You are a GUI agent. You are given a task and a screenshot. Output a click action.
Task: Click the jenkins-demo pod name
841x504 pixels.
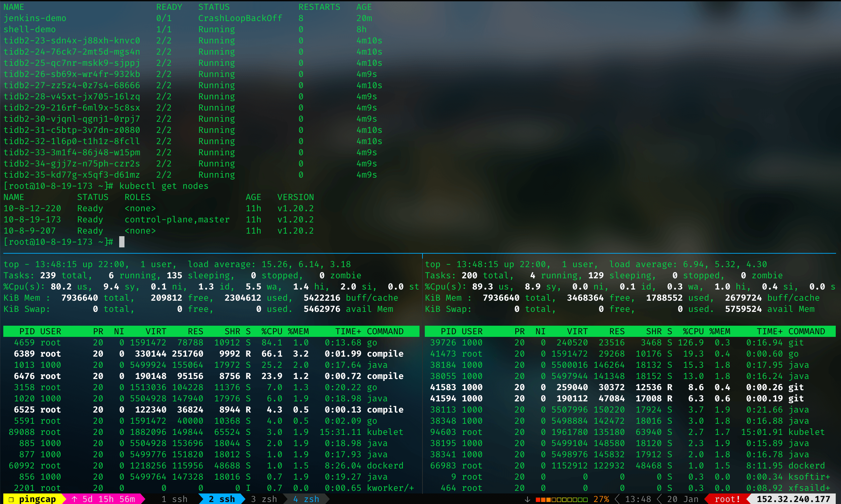tap(35, 18)
